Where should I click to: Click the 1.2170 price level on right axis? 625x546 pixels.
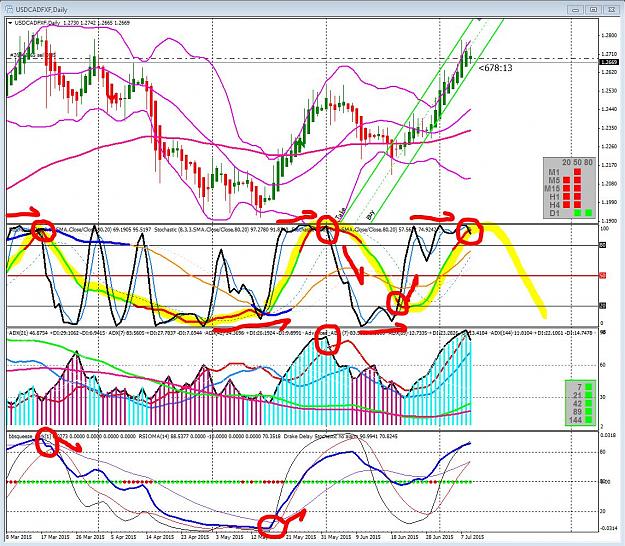click(609, 165)
